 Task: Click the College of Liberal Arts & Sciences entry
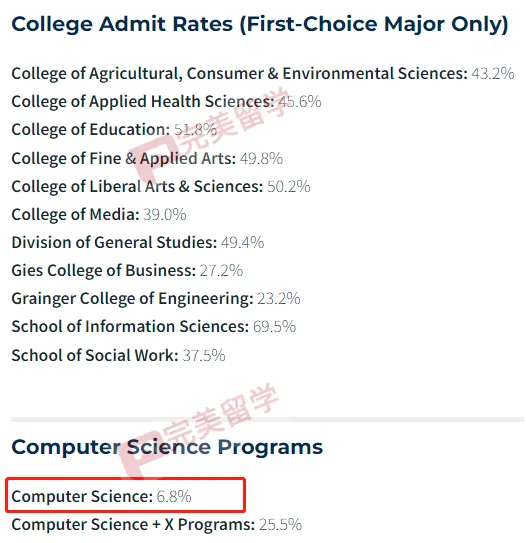click(x=161, y=187)
